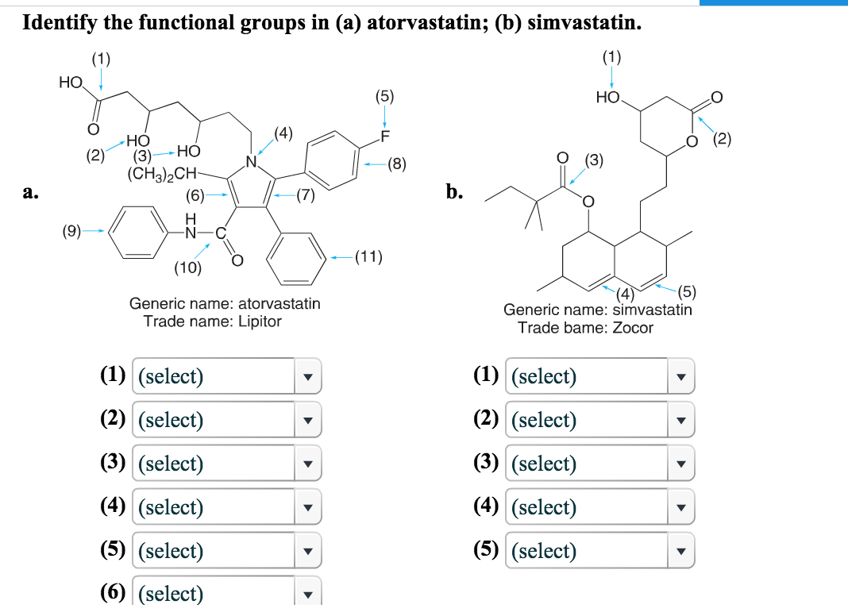
Task: Open the simvastatin (5) select box
Action: pyautogui.click(x=599, y=550)
